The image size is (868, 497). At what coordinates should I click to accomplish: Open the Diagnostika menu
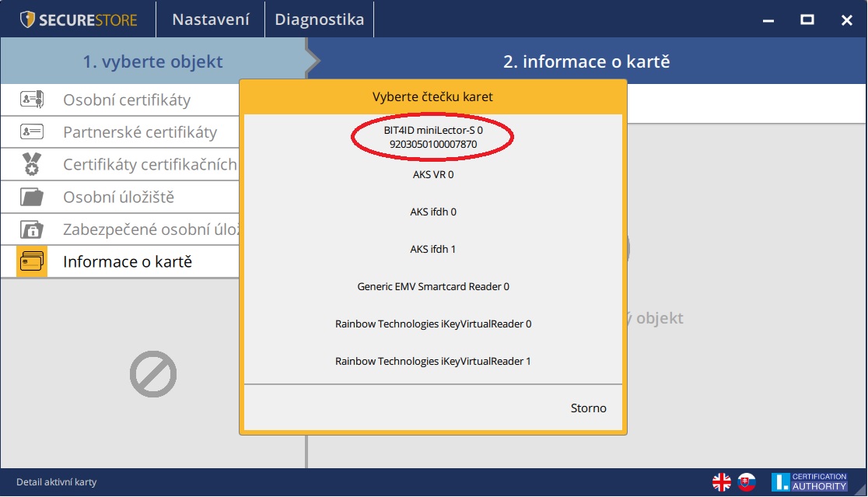tap(319, 19)
